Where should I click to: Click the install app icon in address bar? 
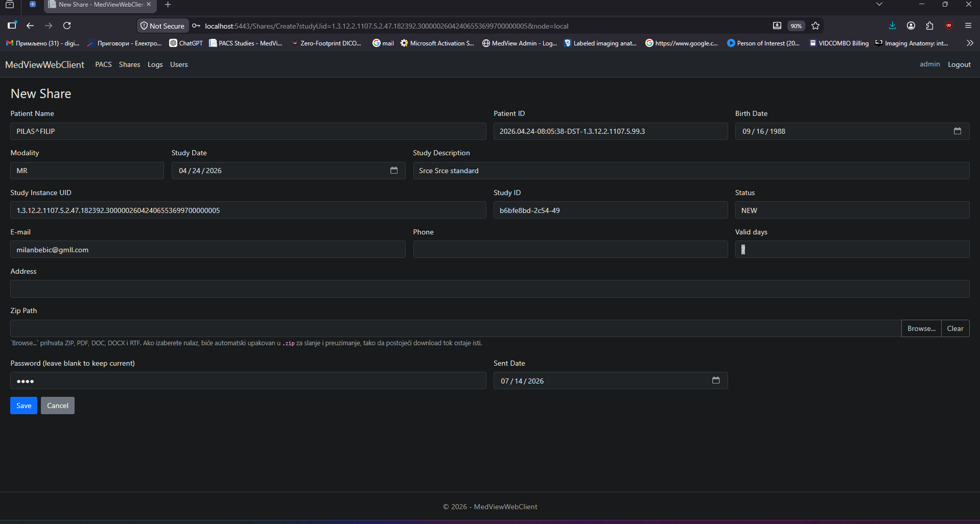click(777, 26)
